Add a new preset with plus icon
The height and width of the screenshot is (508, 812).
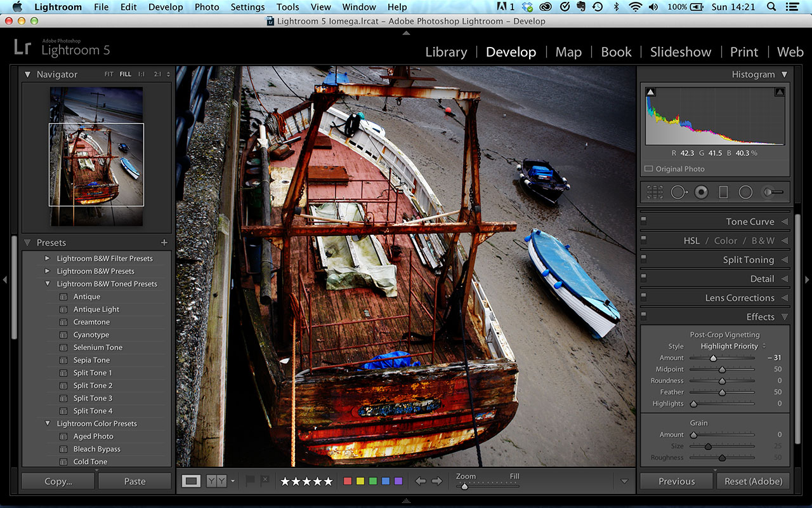164,243
